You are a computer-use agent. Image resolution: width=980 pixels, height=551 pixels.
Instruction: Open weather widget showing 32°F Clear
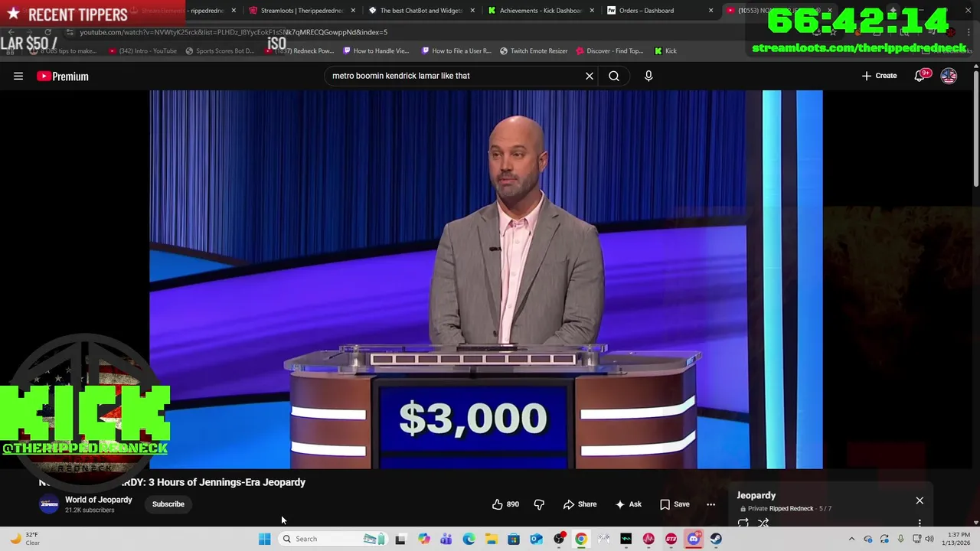[24, 539]
